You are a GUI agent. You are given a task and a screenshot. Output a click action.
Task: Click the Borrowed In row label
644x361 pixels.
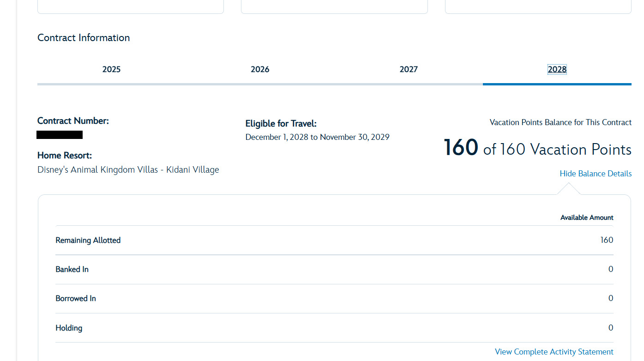76,299
